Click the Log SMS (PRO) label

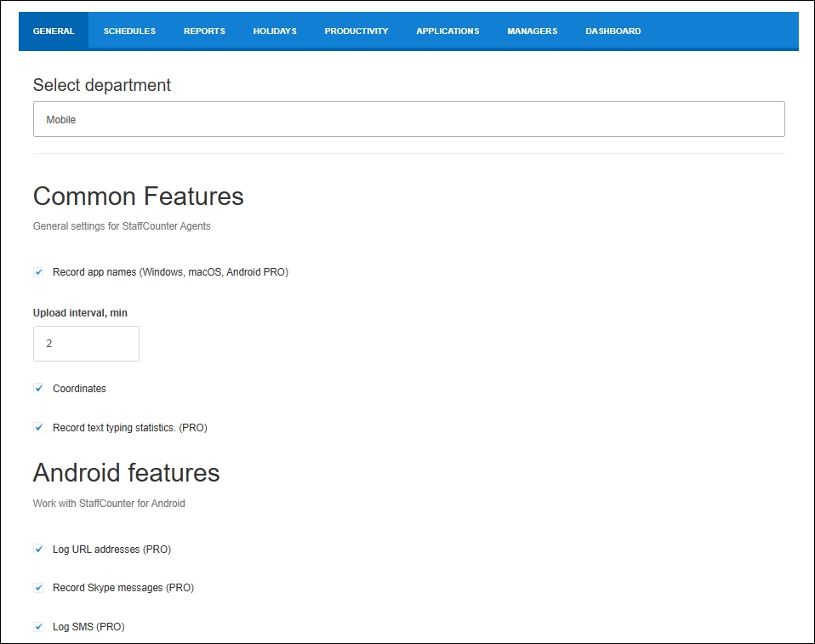pyautogui.click(x=88, y=627)
